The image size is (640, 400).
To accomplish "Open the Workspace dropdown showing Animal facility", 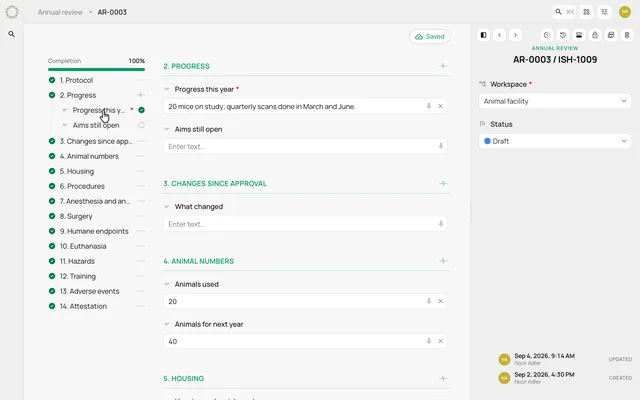I will pos(555,101).
